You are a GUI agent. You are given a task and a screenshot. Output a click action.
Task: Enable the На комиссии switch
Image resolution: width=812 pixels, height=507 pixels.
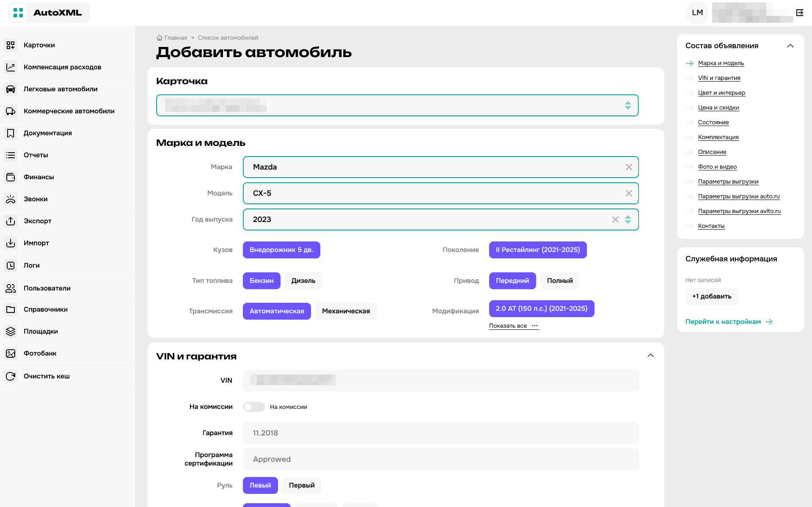click(253, 406)
